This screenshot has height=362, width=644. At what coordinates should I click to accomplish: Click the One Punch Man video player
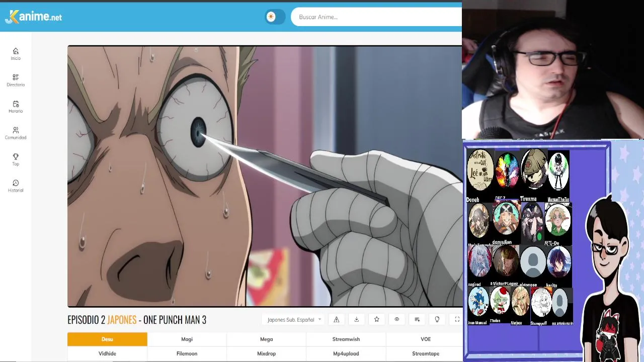click(265, 176)
